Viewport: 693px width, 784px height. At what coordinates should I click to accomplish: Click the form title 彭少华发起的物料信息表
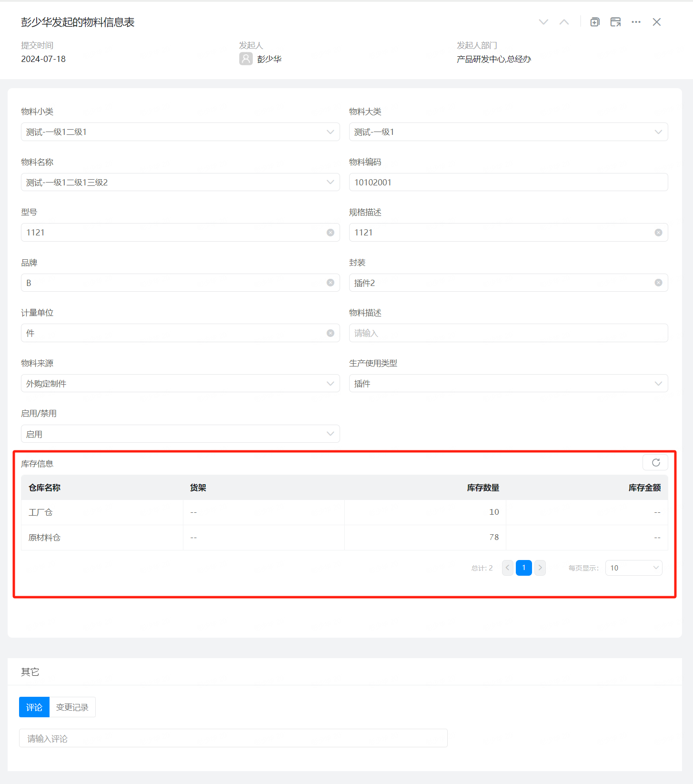78,22
